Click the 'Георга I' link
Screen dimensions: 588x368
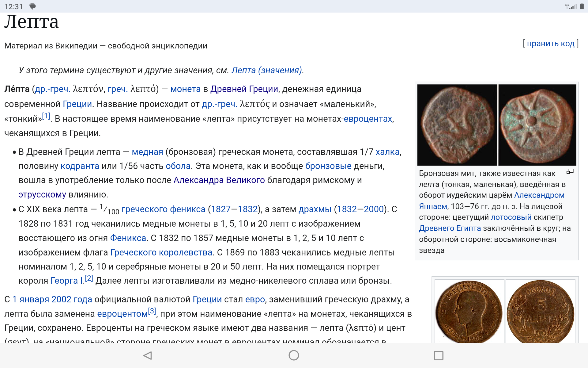66,281
